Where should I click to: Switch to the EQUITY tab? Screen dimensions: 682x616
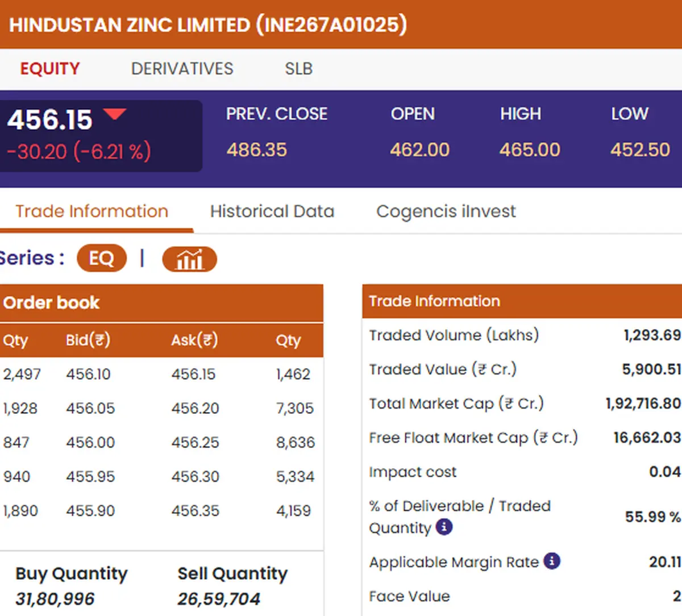point(50,69)
